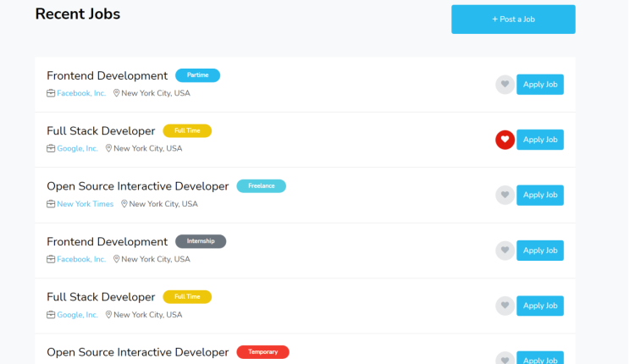Viewport: 635px width, 364px height.
Task: Apply to the first Full Stack Developer job
Action: tap(540, 140)
